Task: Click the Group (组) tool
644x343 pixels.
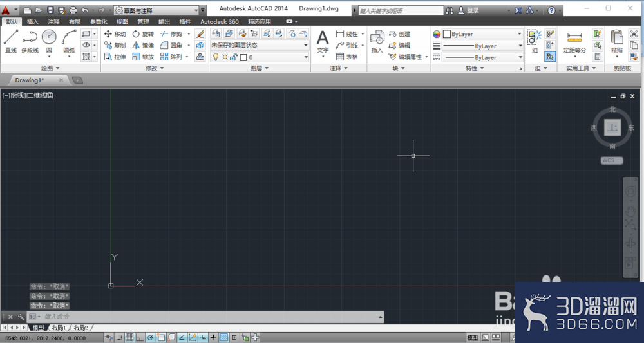Action: point(535,41)
